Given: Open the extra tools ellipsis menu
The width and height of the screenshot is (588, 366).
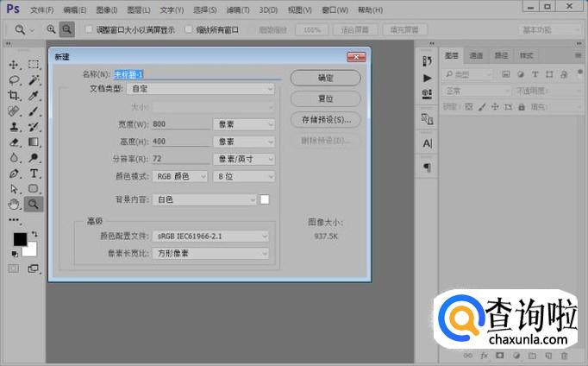Looking at the screenshot, I should tap(14, 219).
